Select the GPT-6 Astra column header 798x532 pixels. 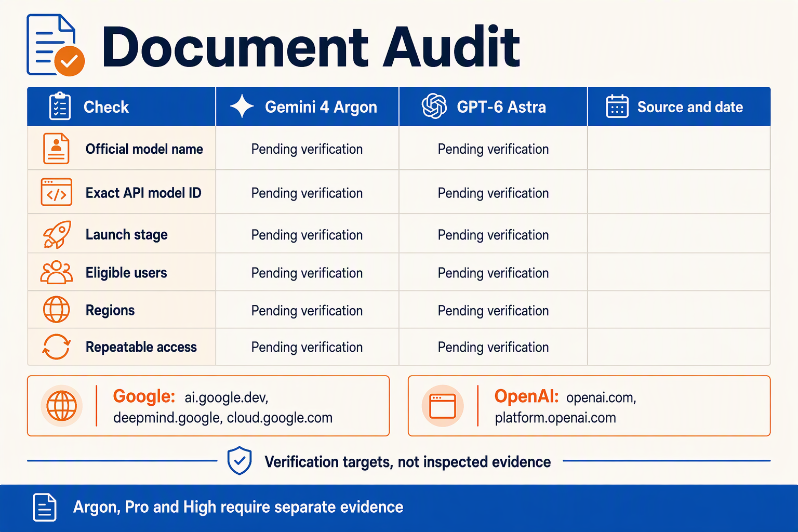pyautogui.click(x=493, y=107)
